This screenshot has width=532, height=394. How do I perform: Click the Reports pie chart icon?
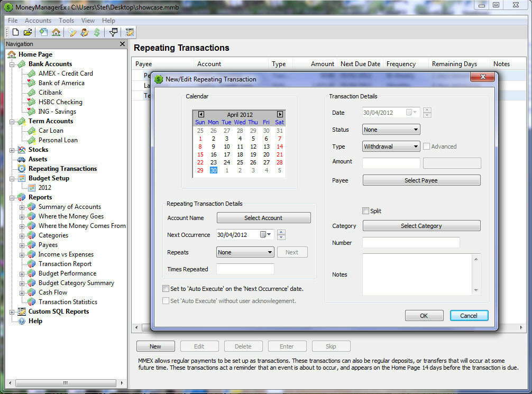(x=22, y=197)
